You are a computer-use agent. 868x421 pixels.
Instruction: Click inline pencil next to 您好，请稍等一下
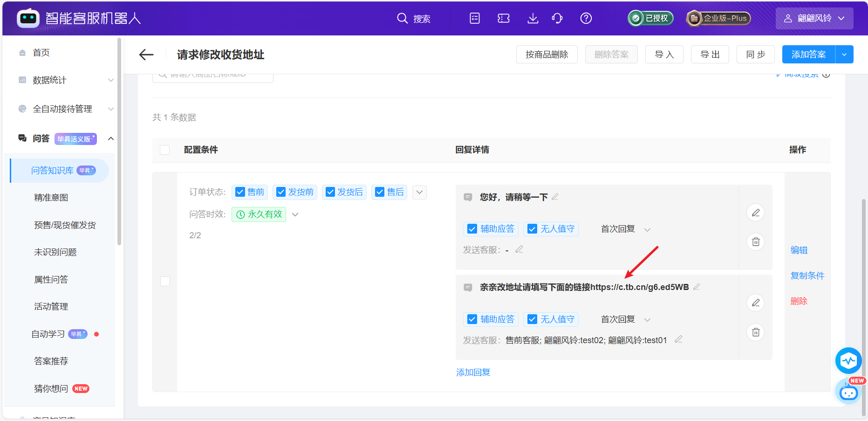[555, 197]
